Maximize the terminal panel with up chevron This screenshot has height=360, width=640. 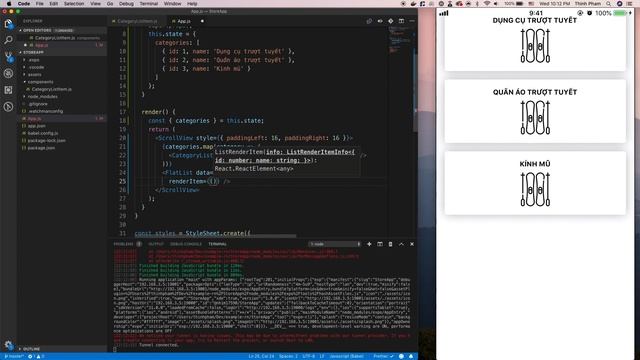pyautogui.click(x=401, y=244)
